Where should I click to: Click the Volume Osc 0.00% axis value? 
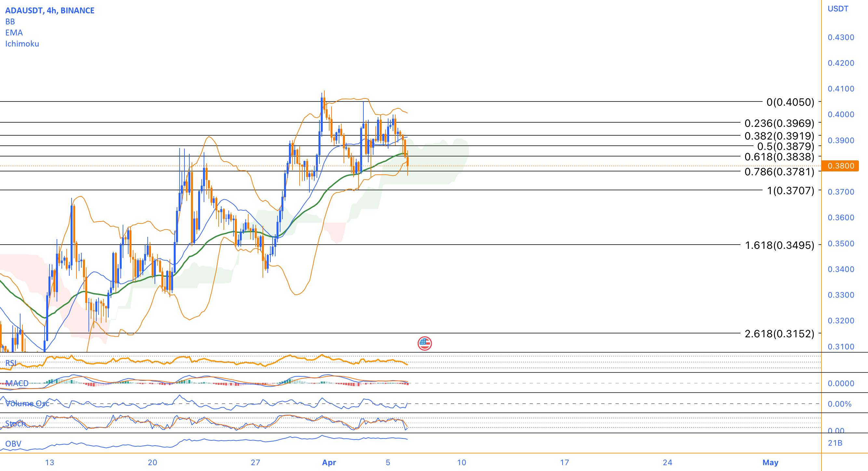pyautogui.click(x=839, y=404)
